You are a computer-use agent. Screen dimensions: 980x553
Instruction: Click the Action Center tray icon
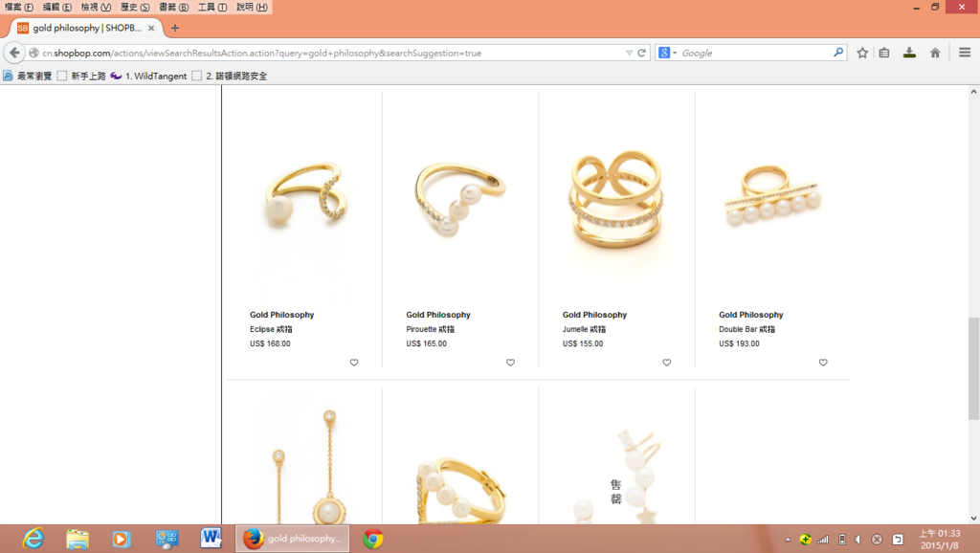coord(898,540)
